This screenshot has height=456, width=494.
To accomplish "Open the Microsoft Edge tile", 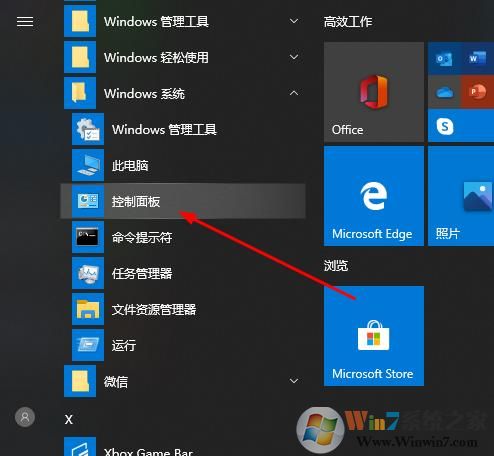I will point(374,196).
